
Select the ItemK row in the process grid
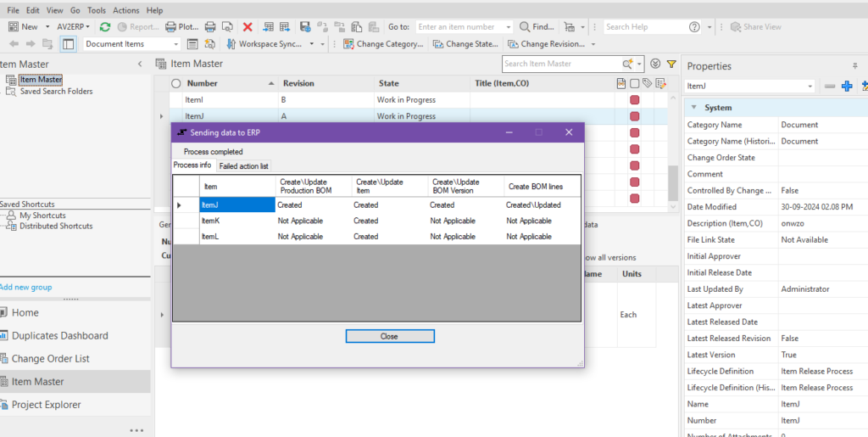[211, 221]
